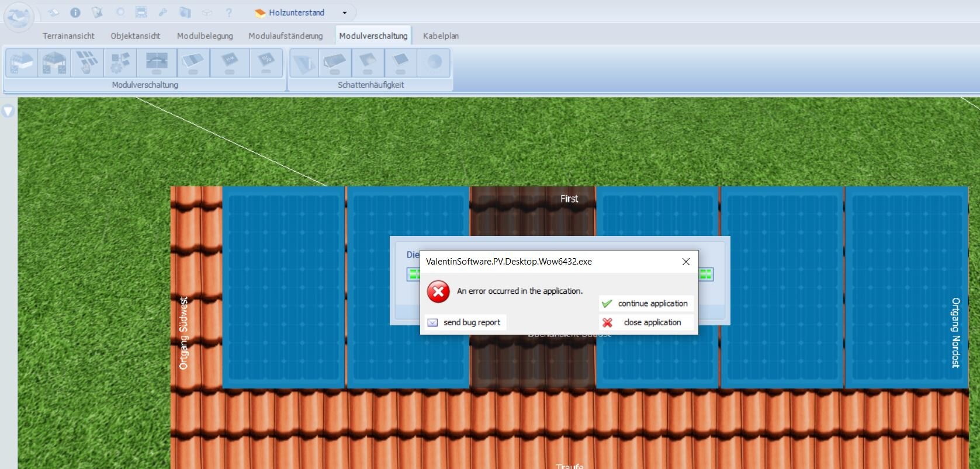
Task: Switch to the Terrainansicht tab
Action: point(68,36)
